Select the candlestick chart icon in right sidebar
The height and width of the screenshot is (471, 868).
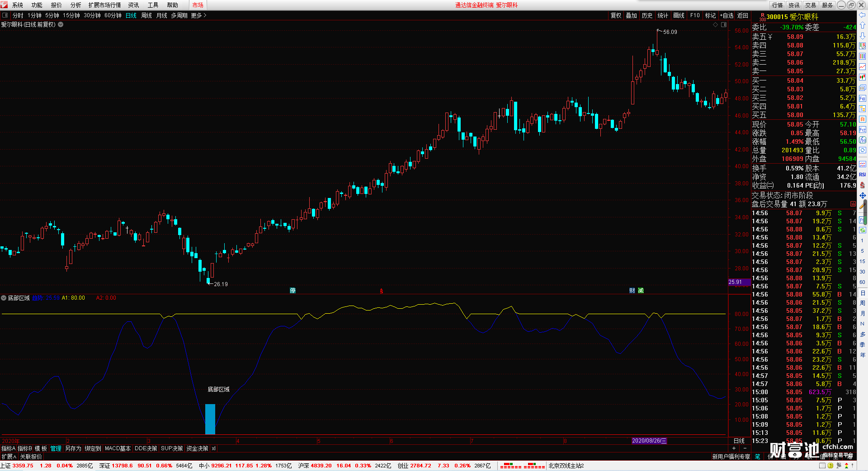click(863, 77)
